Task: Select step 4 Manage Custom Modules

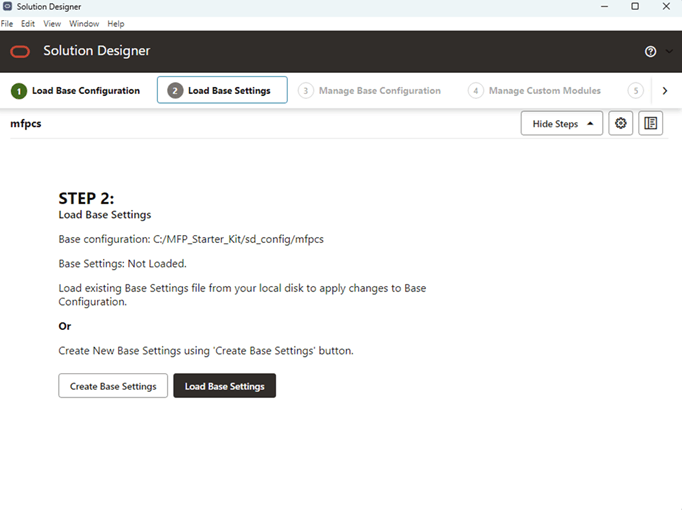Action: coord(534,91)
